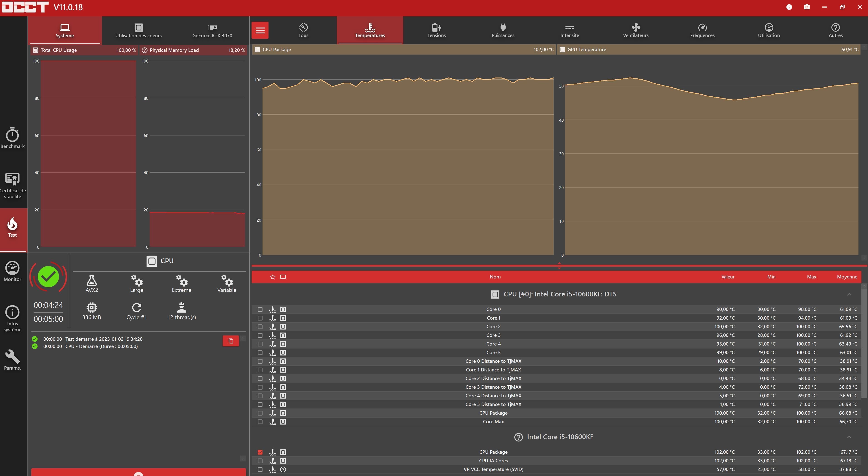
Task: Click the chip icon on Core Max row
Action: click(283, 422)
